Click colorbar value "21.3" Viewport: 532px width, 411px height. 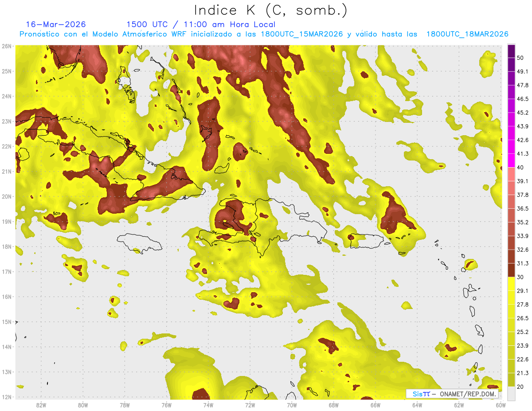522,373
